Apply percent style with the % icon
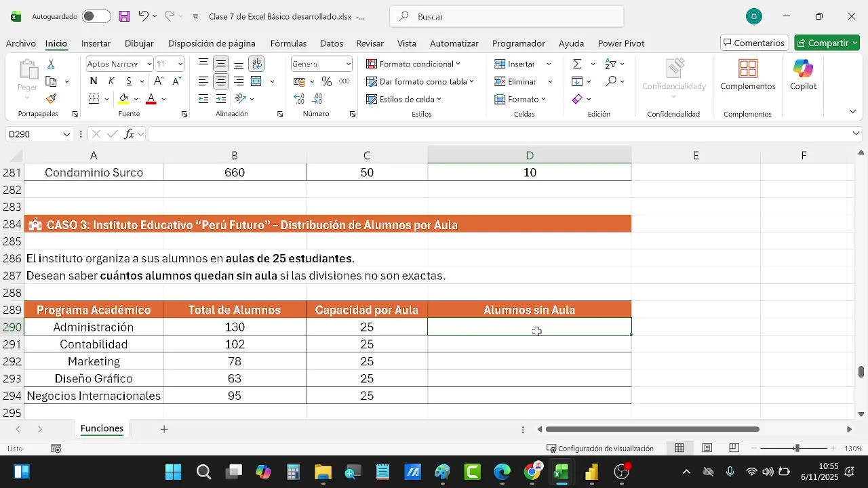 click(x=327, y=81)
